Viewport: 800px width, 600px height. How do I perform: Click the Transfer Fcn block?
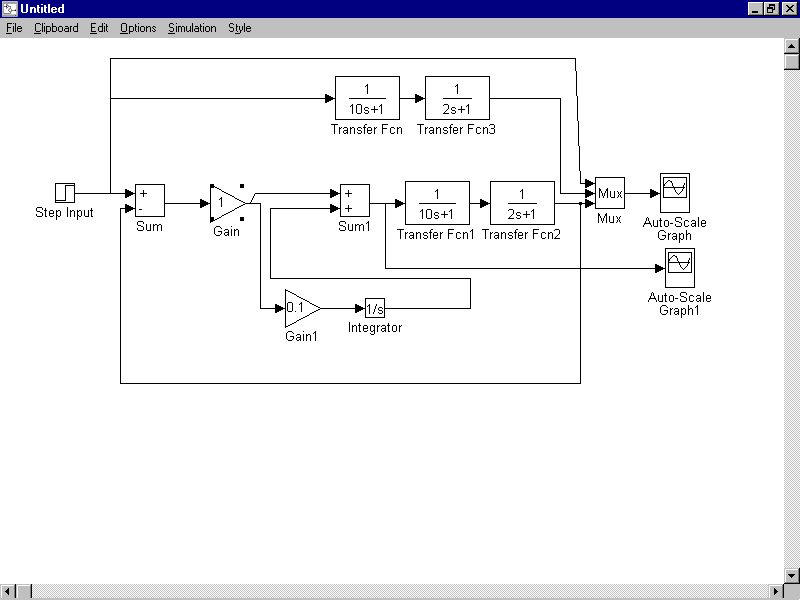tap(367, 99)
